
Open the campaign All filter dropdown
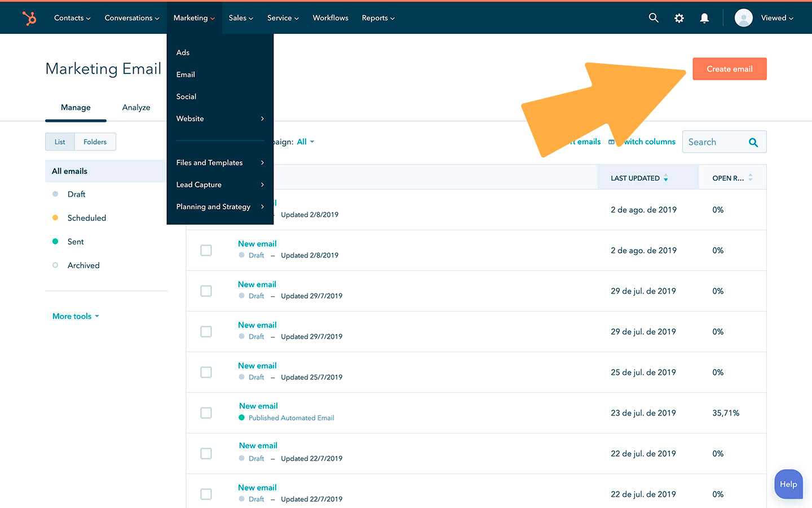pos(306,142)
